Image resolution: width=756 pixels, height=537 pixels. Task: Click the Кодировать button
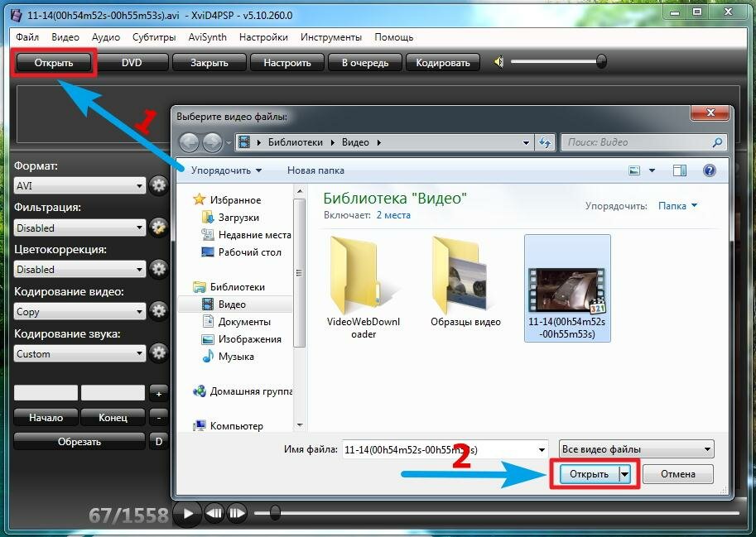[442, 62]
